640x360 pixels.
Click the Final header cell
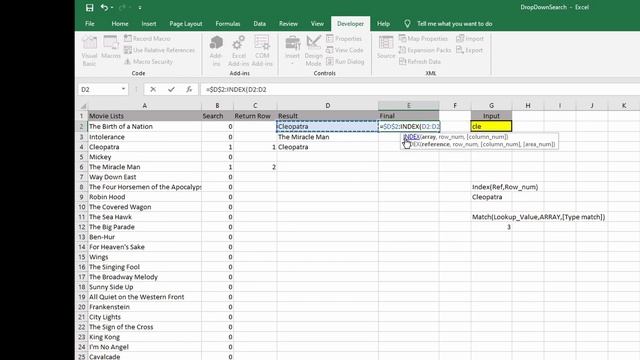tap(409, 116)
